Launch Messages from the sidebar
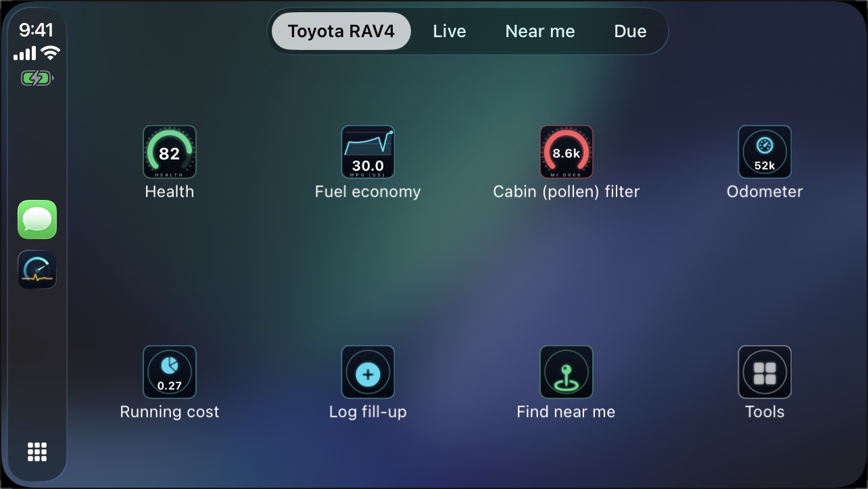Viewport: 868px width, 489px height. click(x=37, y=220)
